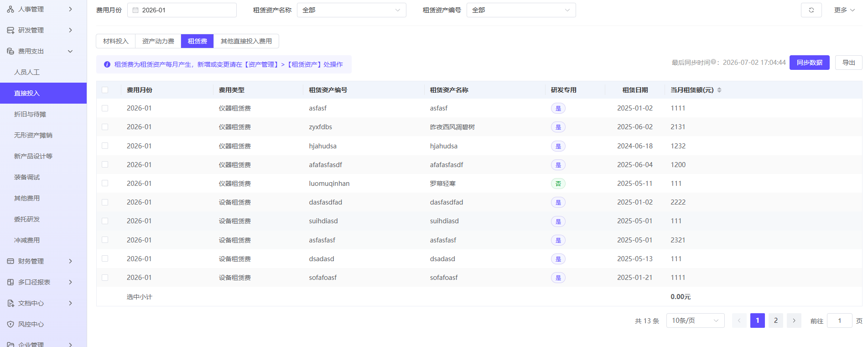
Task: Click the 前往 page number input
Action: pos(839,321)
